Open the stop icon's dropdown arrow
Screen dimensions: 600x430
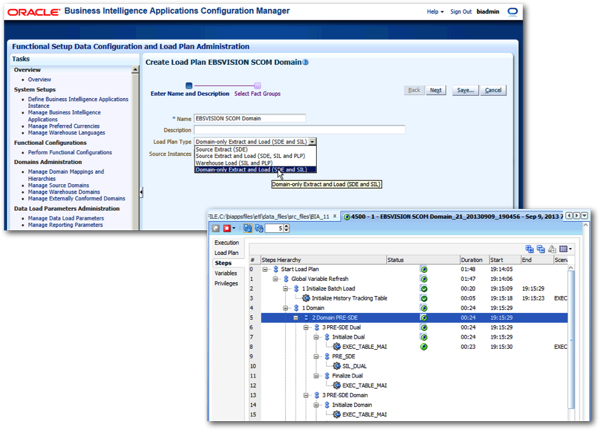pos(234,228)
